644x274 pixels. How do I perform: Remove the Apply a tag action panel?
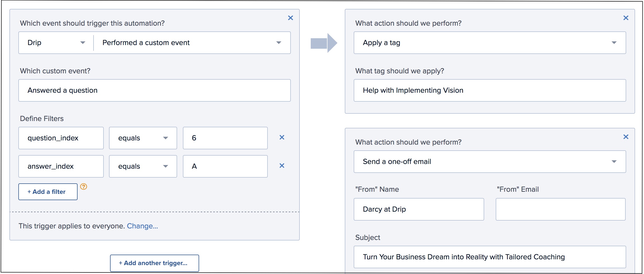point(626,18)
